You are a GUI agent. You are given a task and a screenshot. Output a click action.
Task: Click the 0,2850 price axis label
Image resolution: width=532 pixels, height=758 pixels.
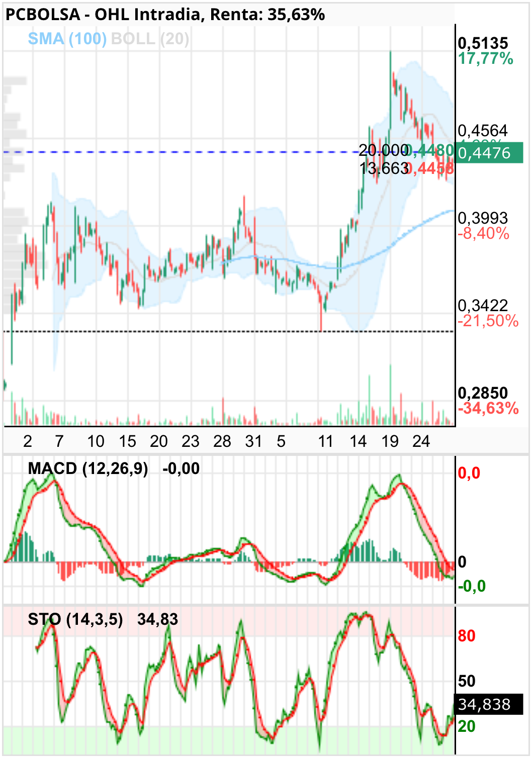(x=483, y=393)
